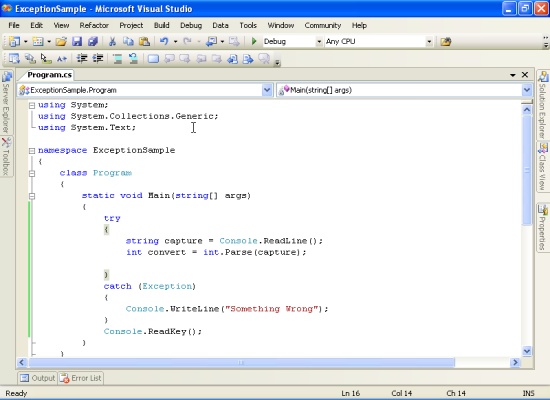
Task: Click the Toggle Bookmark icon
Action: tap(153, 59)
